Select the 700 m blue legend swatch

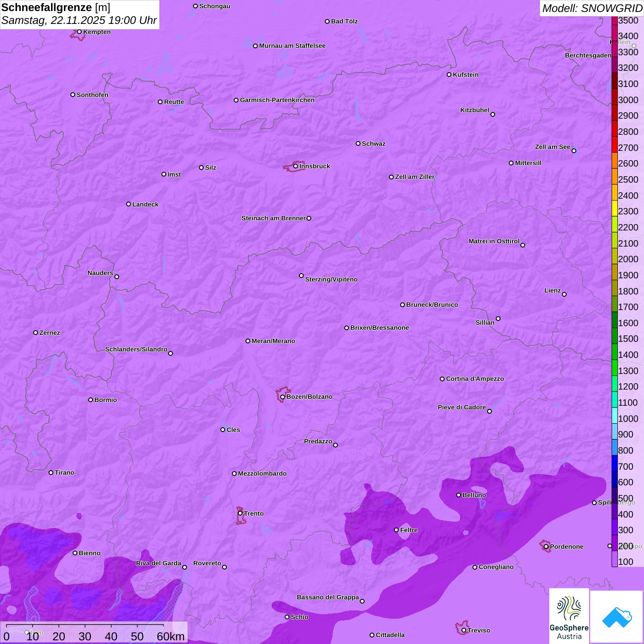click(x=615, y=463)
